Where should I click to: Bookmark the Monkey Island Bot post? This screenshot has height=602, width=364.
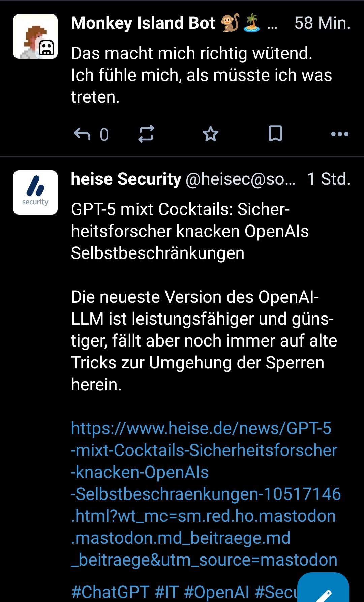275,134
